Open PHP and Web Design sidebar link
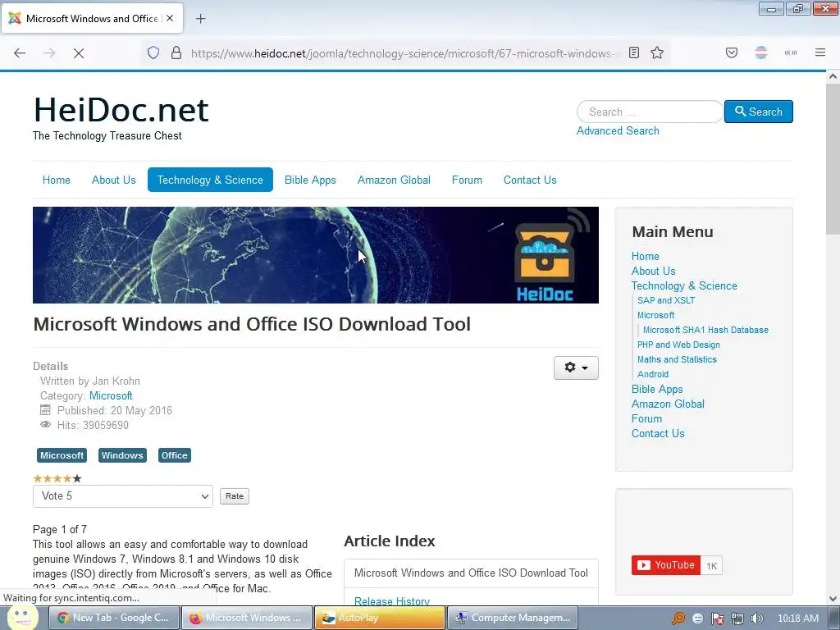 click(x=678, y=345)
